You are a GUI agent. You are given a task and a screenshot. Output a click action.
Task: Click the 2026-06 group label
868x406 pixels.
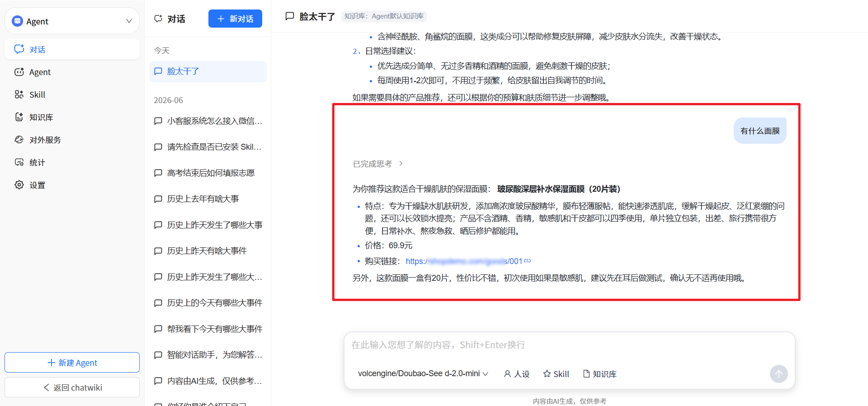[x=168, y=100]
